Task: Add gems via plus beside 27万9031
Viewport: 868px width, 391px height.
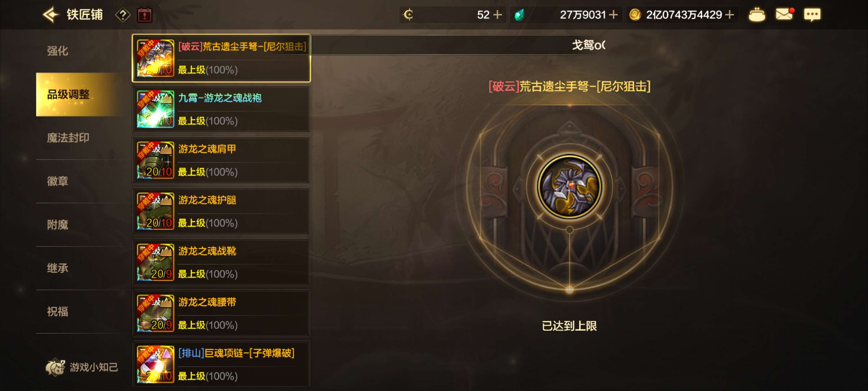Action: pyautogui.click(x=613, y=15)
